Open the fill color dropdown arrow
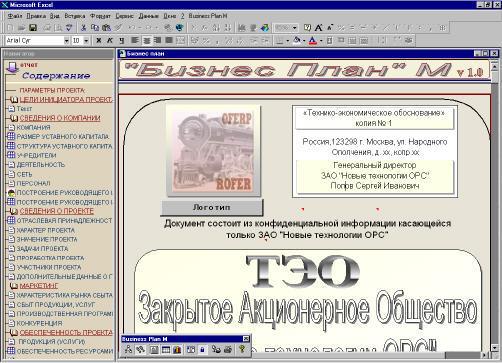The height and width of the screenshot is (363, 502). (304, 41)
